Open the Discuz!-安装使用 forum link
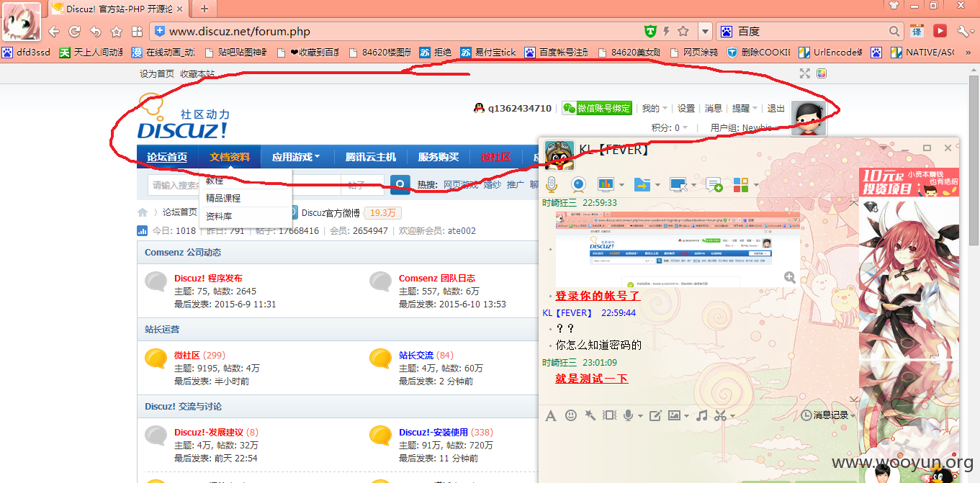 (x=433, y=433)
